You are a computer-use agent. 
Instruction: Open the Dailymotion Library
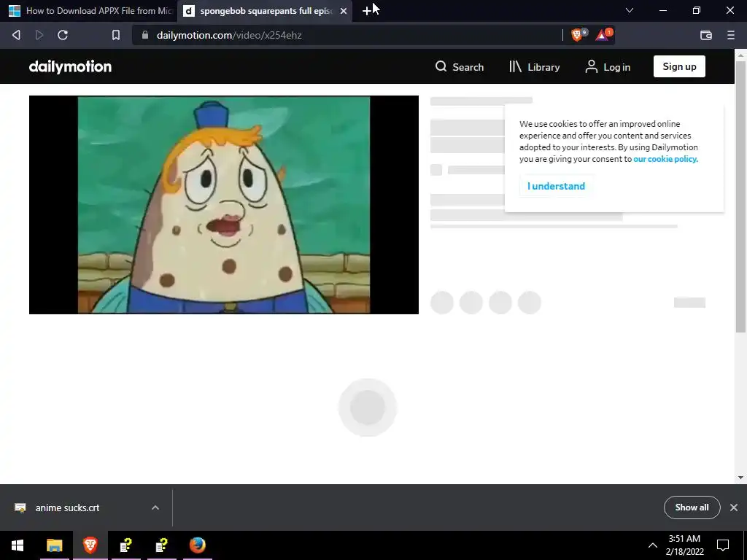[534, 67]
